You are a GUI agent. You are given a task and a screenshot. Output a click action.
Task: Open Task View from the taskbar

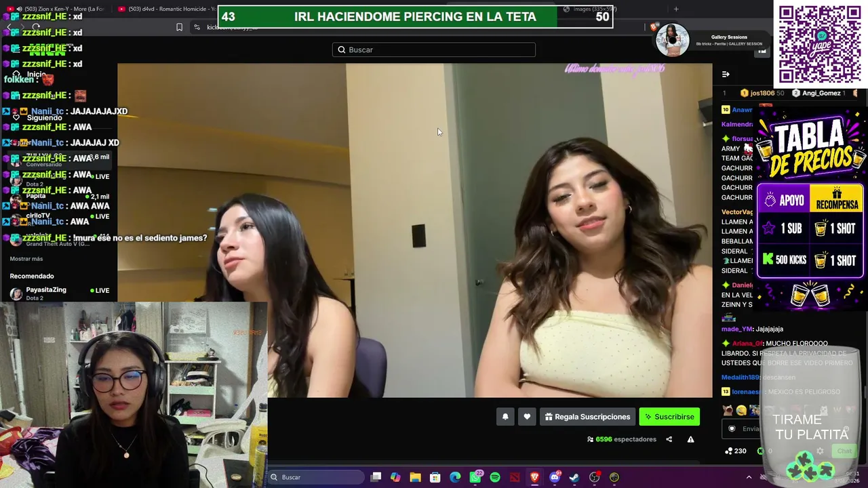376,477
